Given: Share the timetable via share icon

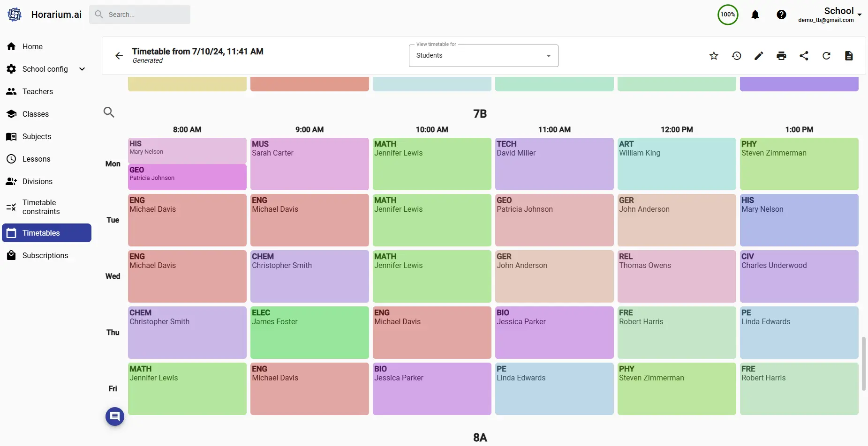Looking at the screenshot, I should click(804, 56).
